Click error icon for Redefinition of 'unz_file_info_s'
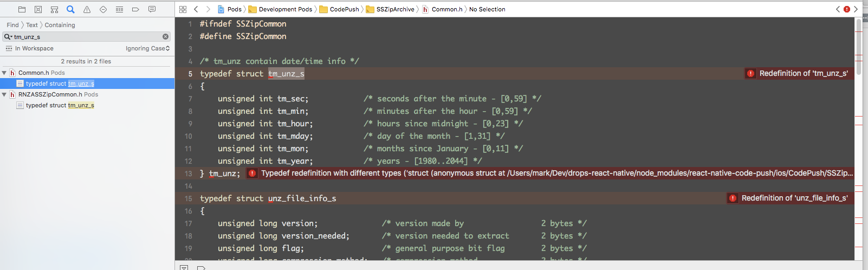 point(733,198)
